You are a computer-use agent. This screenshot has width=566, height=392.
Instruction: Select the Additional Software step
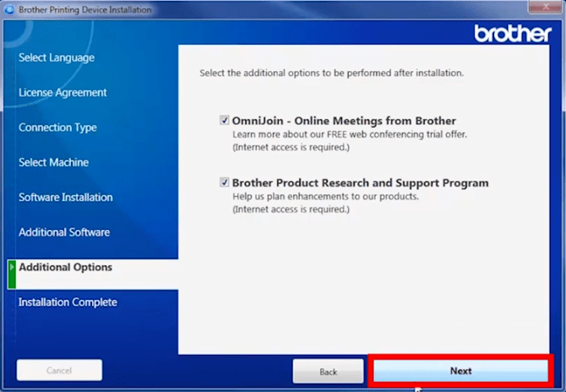point(64,232)
